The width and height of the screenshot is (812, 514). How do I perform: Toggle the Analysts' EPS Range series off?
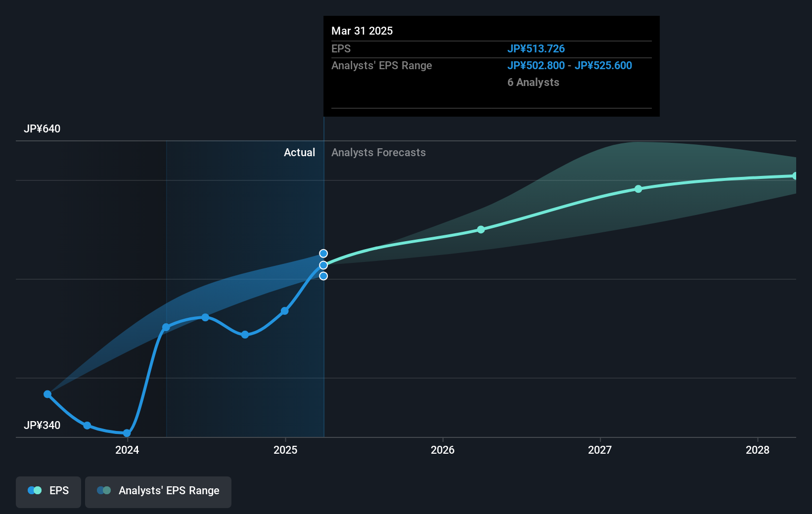[x=158, y=492]
